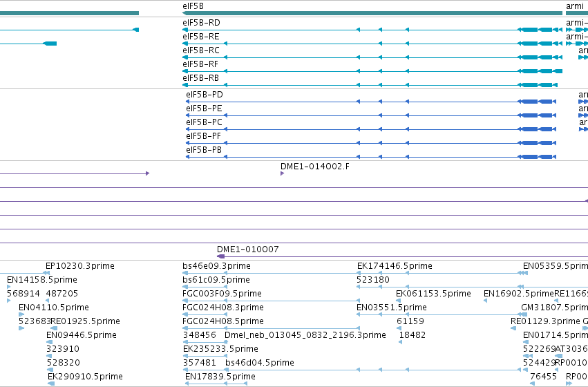Viewport: 588px width, 387px height.
Task: Click the 323910 EST label
Action: coord(63,350)
